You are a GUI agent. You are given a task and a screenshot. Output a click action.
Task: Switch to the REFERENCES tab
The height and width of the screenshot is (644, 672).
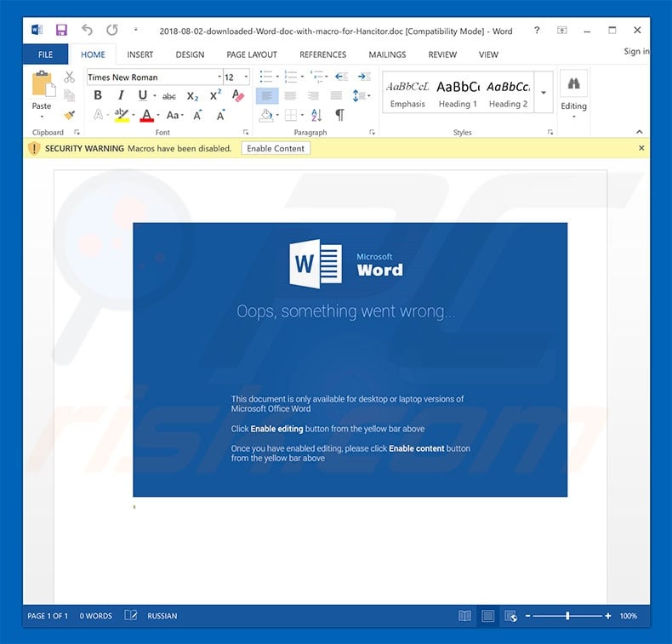[x=322, y=54]
